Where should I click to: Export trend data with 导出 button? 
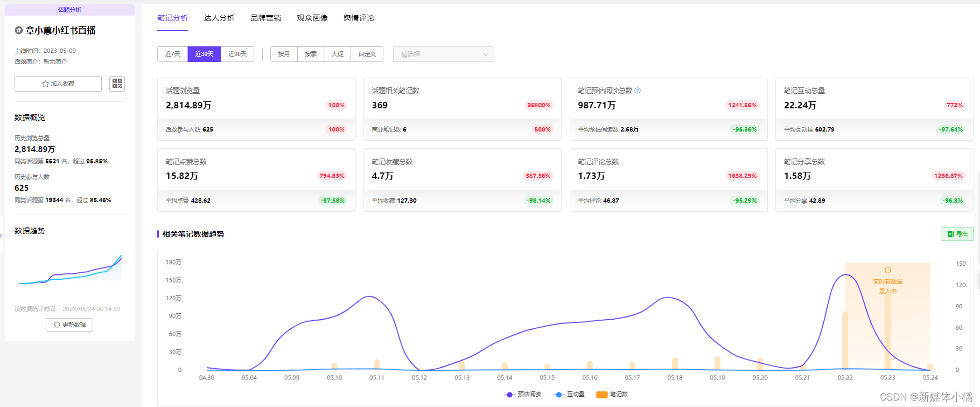coord(957,234)
